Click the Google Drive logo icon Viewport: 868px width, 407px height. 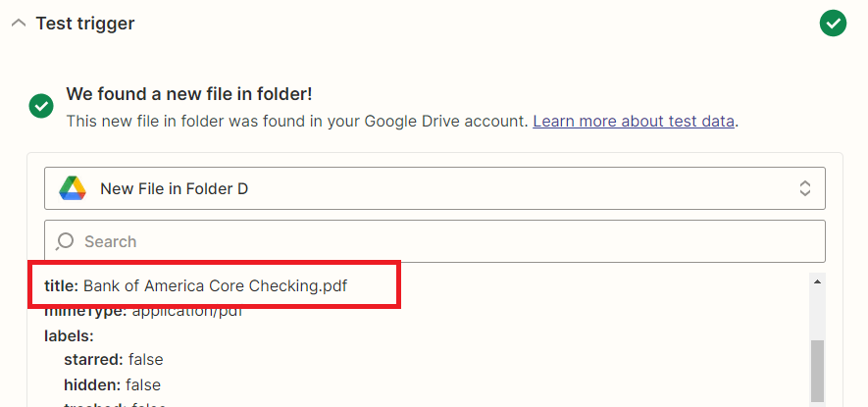pyautogui.click(x=73, y=189)
